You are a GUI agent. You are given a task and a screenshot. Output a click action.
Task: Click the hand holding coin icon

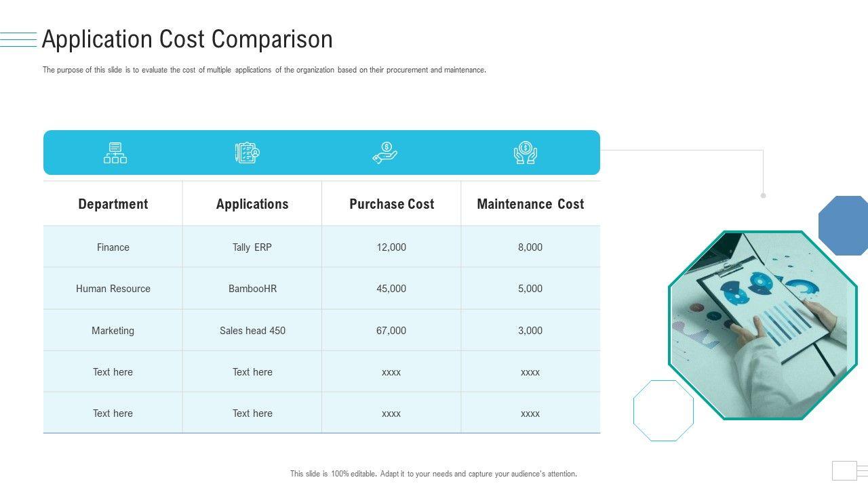(x=384, y=152)
